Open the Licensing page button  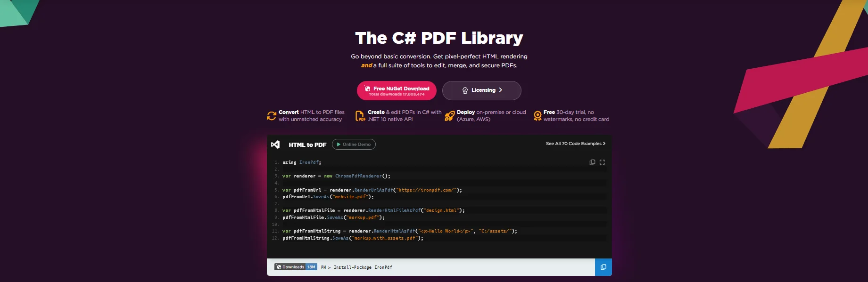click(481, 90)
